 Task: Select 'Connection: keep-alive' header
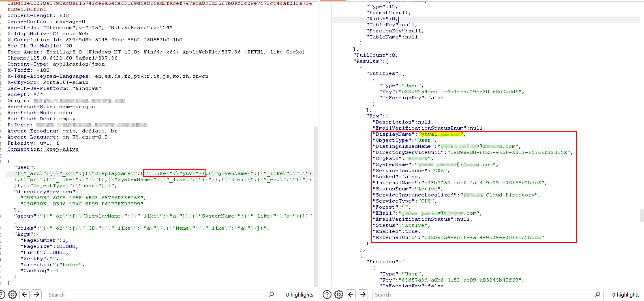pos(43,149)
